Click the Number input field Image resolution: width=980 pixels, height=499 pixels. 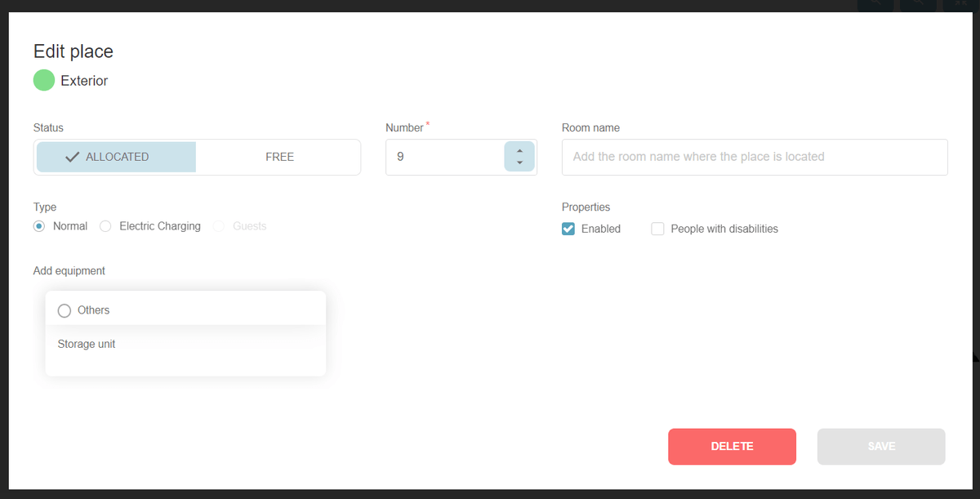point(445,157)
